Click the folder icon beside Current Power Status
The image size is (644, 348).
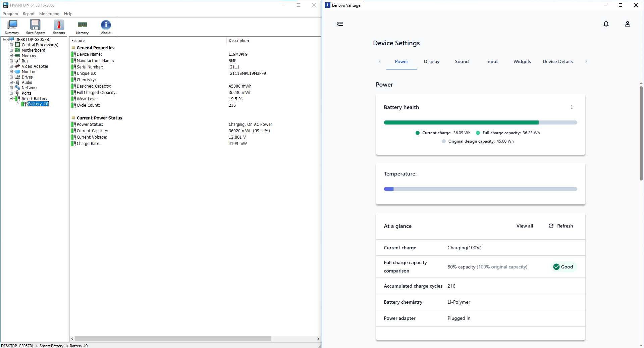coord(73,118)
